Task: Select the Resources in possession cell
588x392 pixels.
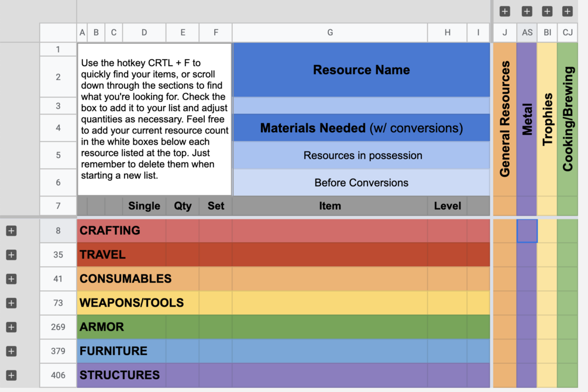Action: tap(361, 156)
